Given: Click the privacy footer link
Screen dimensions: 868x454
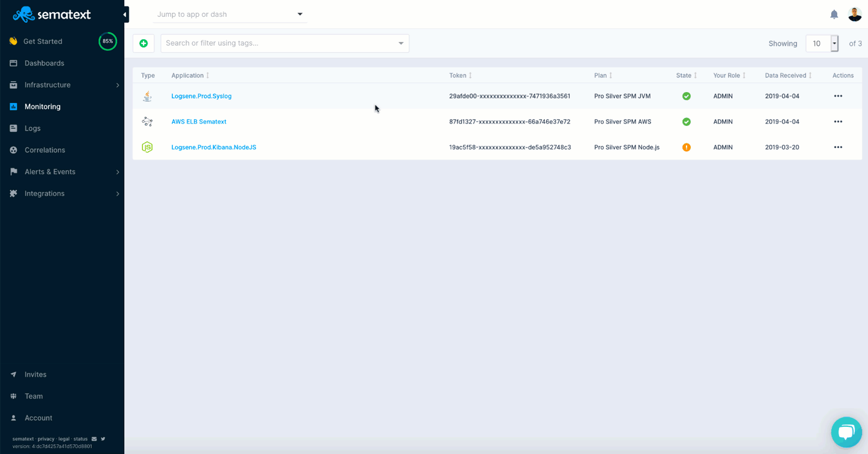Looking at the screenshot, I should (x=46, y=439).
